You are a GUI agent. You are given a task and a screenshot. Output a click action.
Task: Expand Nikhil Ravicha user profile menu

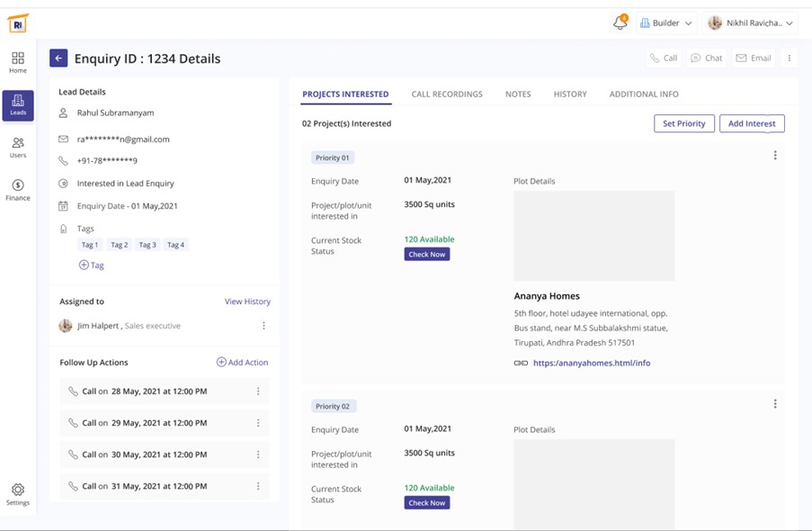click(x=750, y=23)
